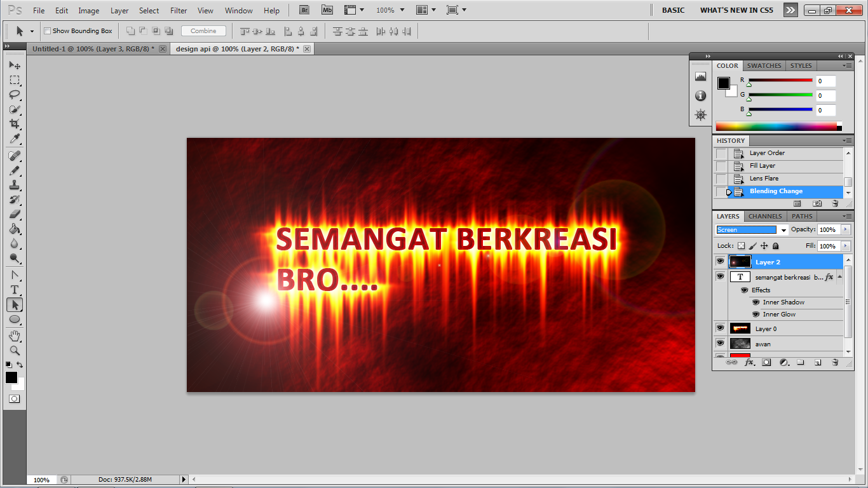Switch to the Channels tab

764,216
